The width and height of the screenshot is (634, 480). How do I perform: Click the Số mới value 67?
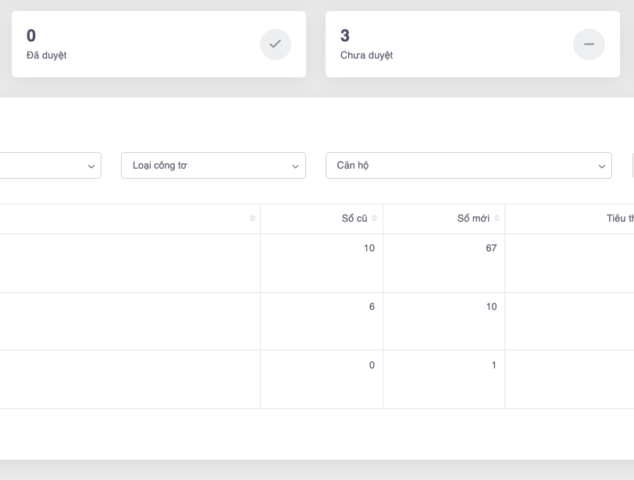[491, 248]
